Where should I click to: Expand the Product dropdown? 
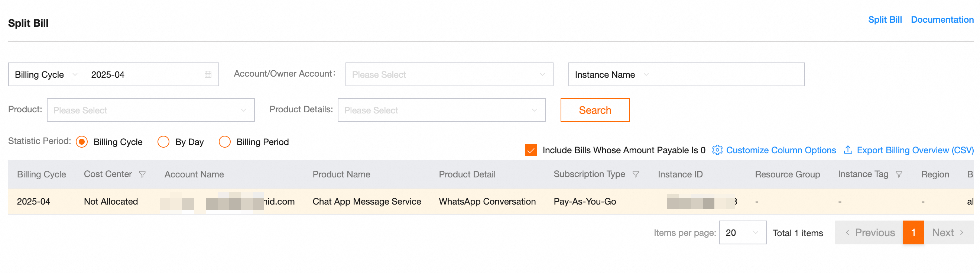pyautogui.click(x=150, y=110)
